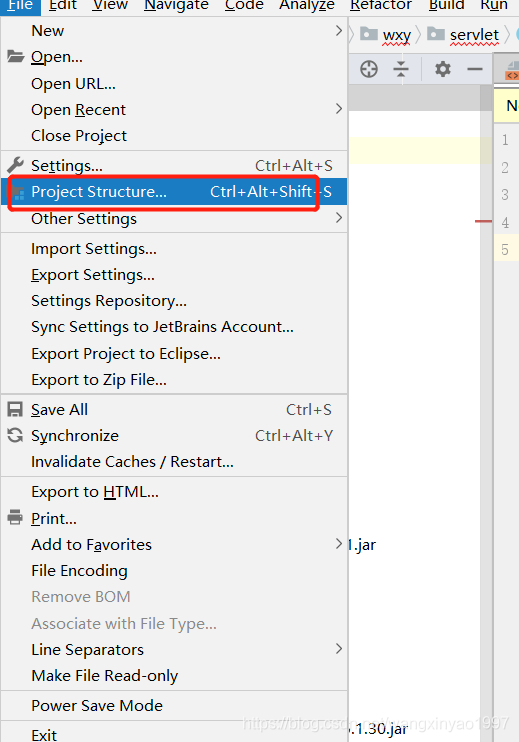The height and width of the screenshot is (742, 519).
Task: Click the hide panel minus icon
Action: (475, 69)
